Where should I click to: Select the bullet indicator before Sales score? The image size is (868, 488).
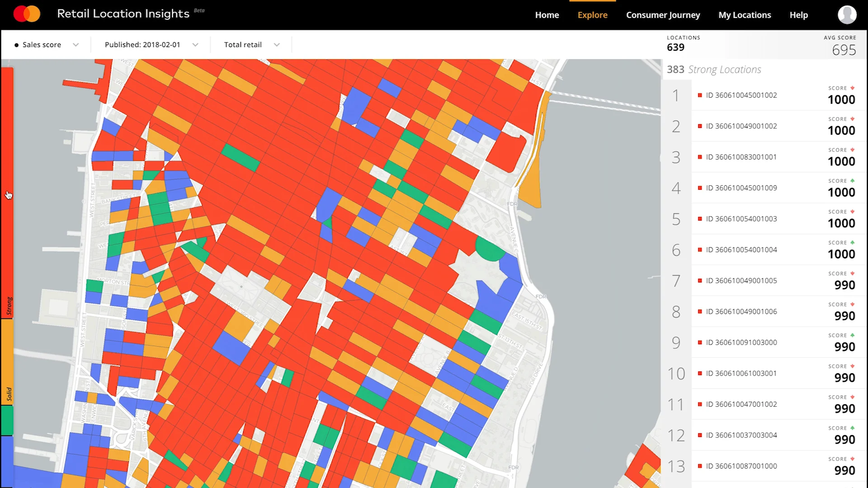[17, 44]
